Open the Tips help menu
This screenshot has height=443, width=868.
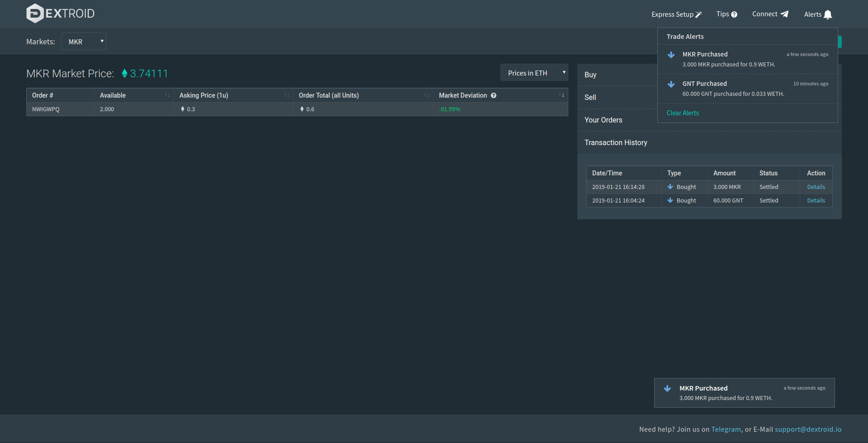pyautogui.click(x=726, y=14)
